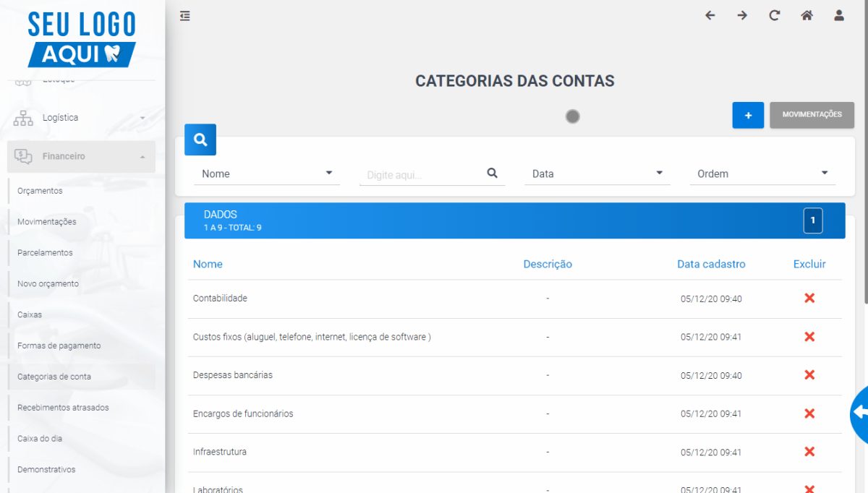Add a new category with plus button

748,115
